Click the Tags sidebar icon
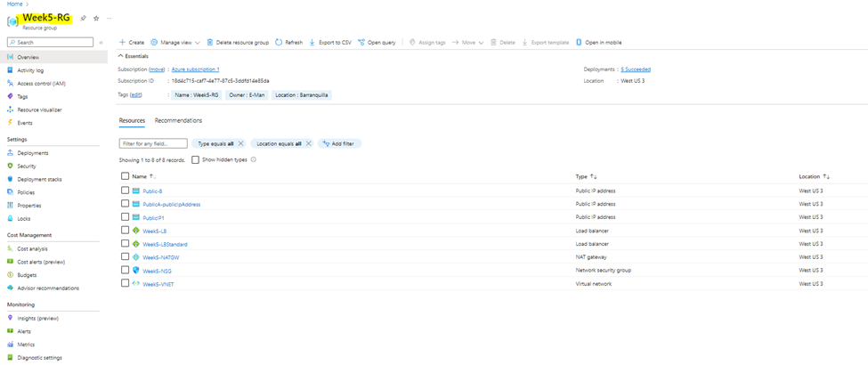The image size is (868, 365). (10, 96)
